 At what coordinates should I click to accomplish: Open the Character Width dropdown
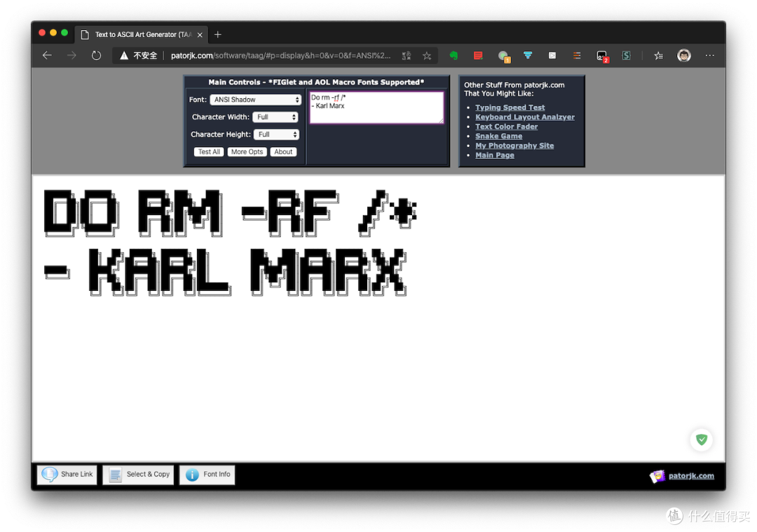[x=275, y=117]
